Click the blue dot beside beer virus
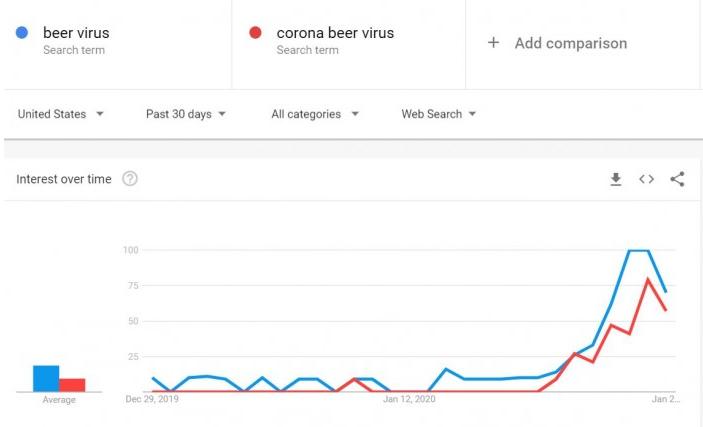The image size is (703, 427). 22,33
